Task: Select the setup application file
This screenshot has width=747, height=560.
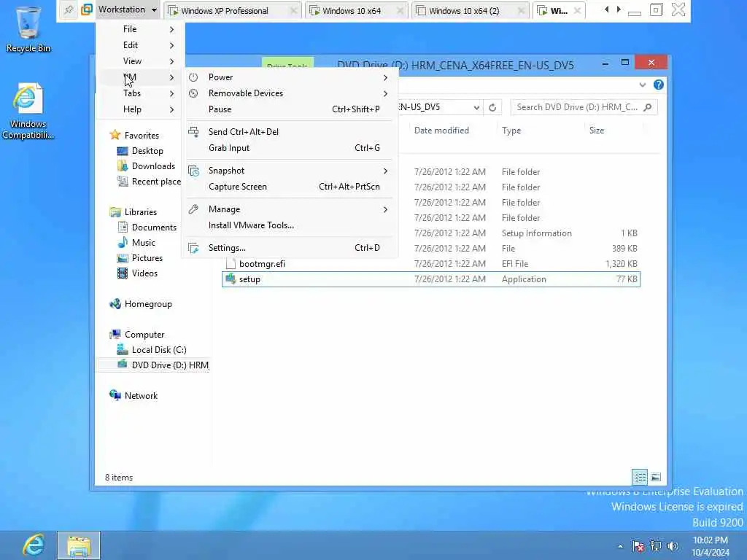Action: coord(430,279)
